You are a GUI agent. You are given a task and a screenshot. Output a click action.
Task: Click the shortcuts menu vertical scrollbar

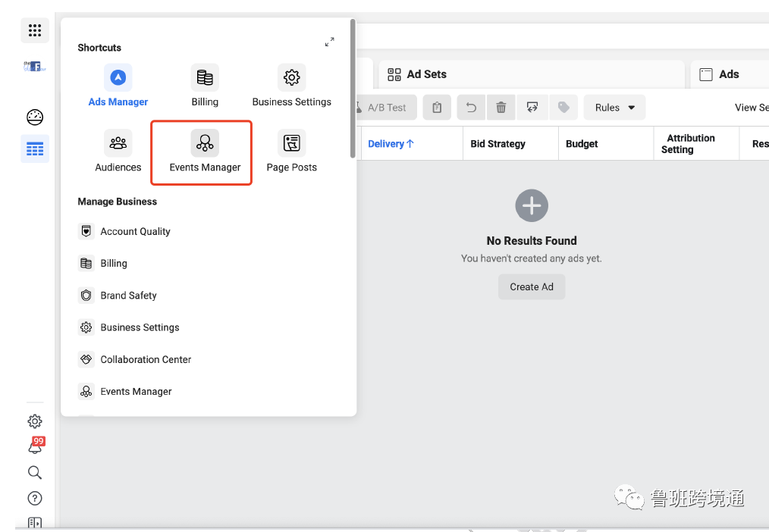point(353,89)
